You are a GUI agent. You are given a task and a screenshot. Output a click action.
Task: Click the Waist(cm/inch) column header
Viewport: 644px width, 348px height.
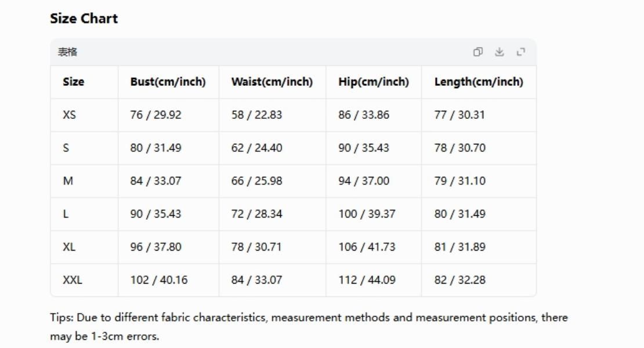point(272,82)
